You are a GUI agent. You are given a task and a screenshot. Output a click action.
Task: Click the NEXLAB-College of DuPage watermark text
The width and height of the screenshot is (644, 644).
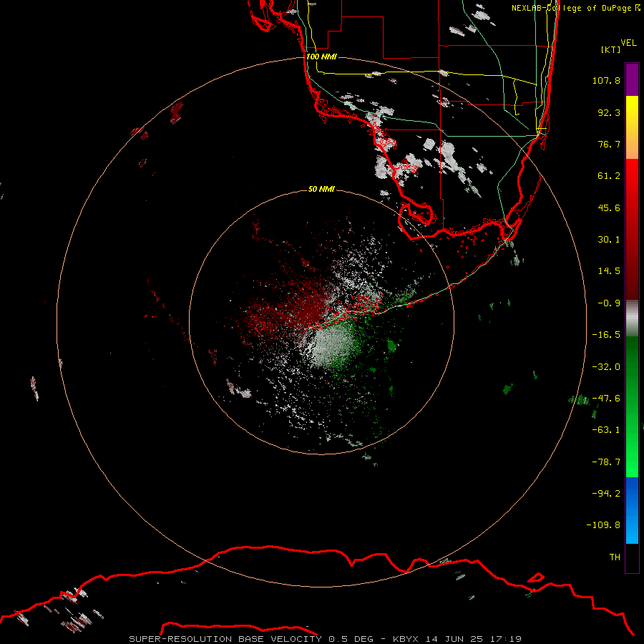click(x=576, y=8)
